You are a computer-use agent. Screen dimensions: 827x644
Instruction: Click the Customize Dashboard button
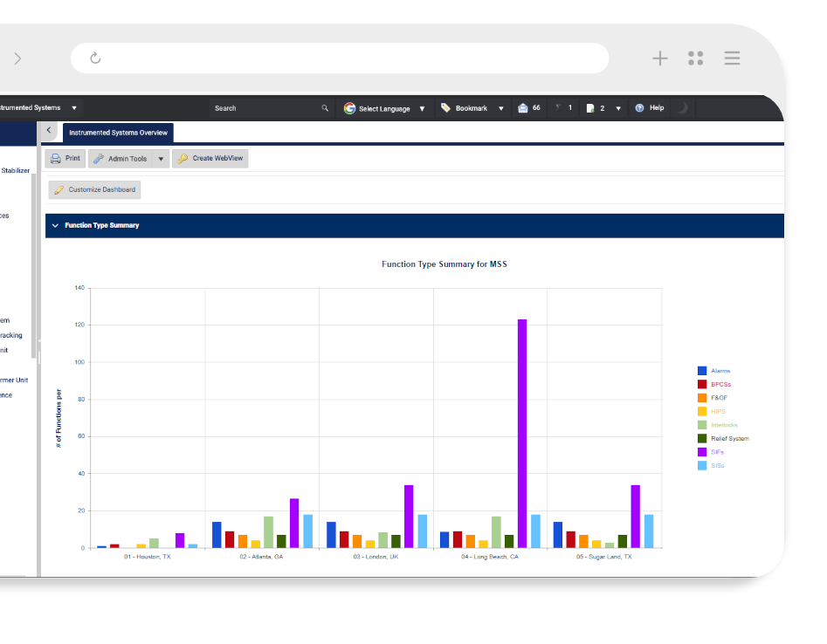94,189
